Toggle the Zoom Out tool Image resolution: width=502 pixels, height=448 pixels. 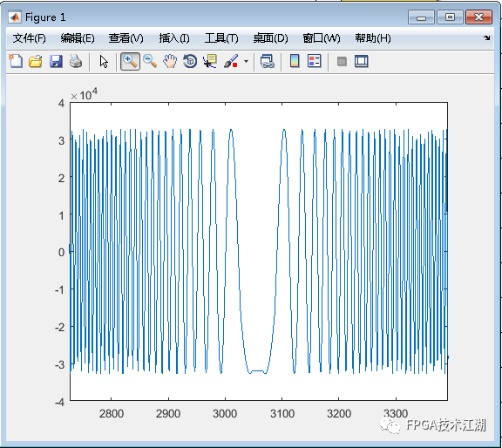(x=150, y=61)
